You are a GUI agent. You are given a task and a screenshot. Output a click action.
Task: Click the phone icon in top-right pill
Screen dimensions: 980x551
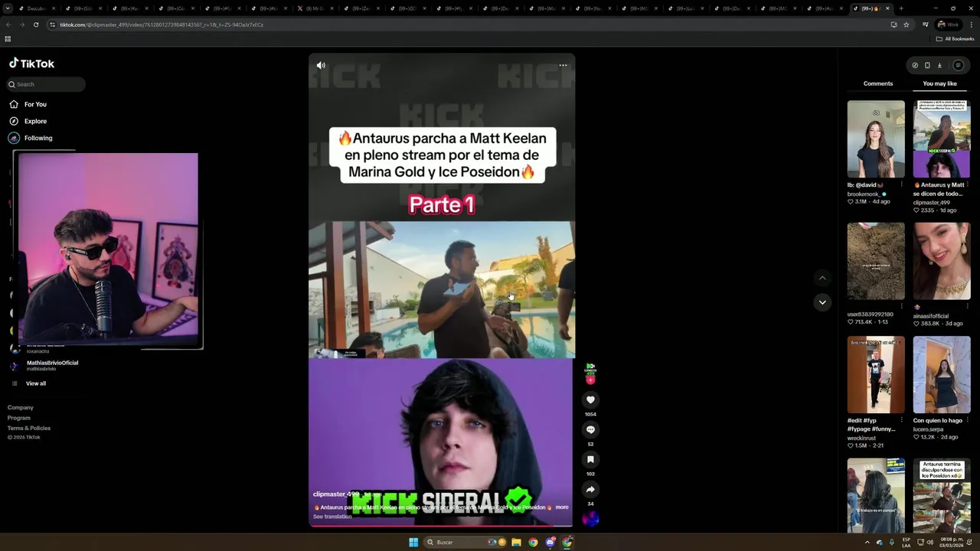click(x=927, y=65)
